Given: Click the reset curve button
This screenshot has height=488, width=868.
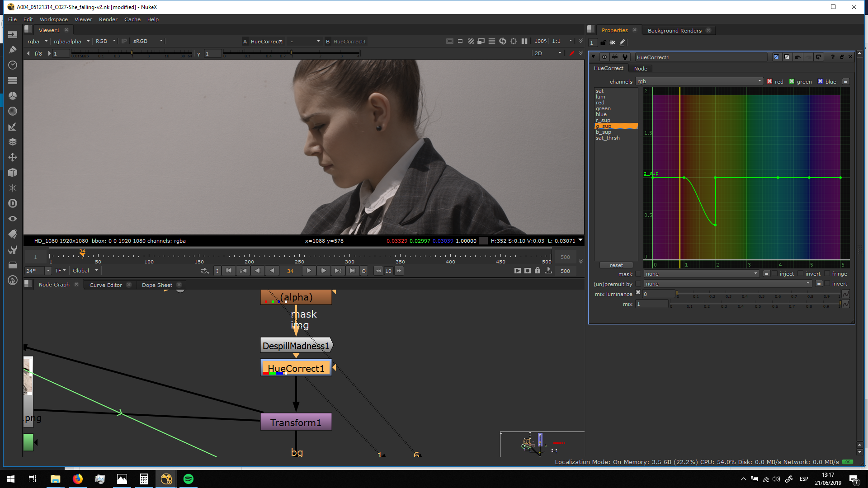Looking at the screenshot, I should pyautogui.click(x=616, y=265).
